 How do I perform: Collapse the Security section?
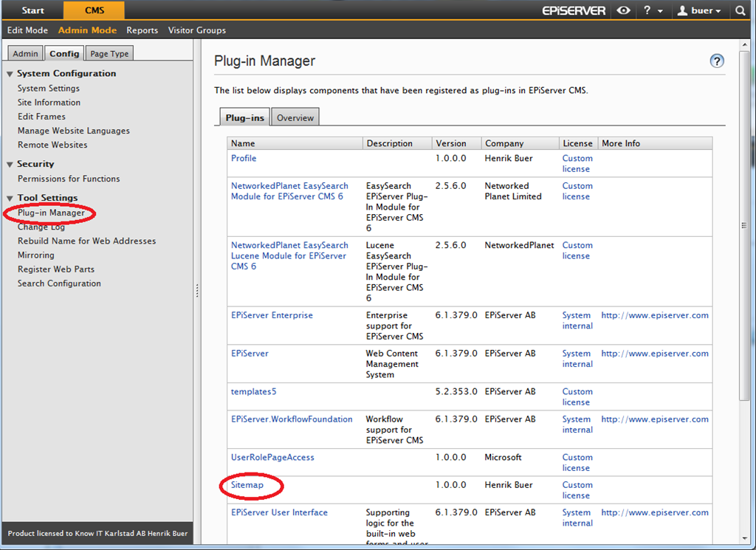[10, 165]
